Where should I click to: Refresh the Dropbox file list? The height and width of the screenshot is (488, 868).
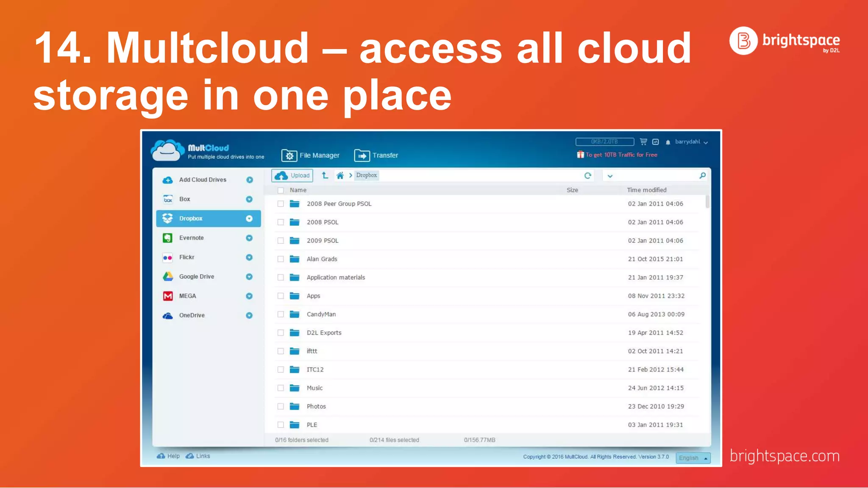(x=587, y=175)
